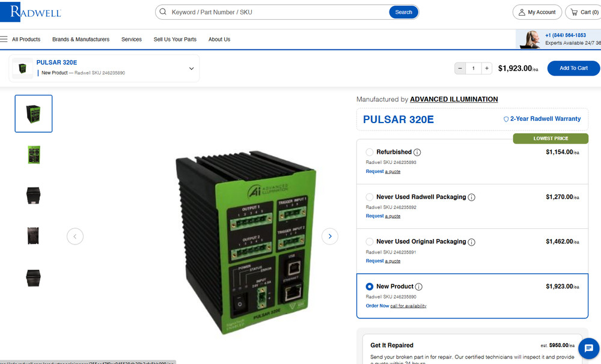The width and height of the screenshot is (601, 364).
Task: Select Never Used Original Packaging option
Action: pyautogui.click(x=370, y=241)
